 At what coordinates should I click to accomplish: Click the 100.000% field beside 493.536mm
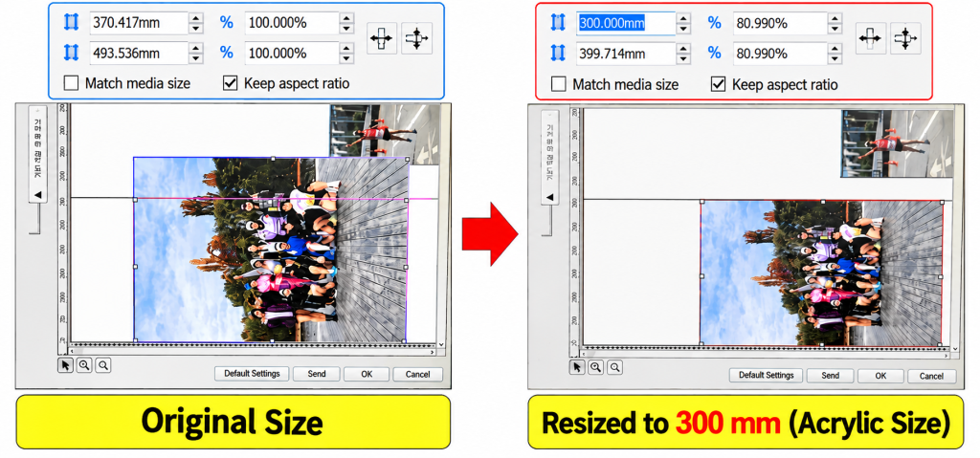(x=293, y=54)
